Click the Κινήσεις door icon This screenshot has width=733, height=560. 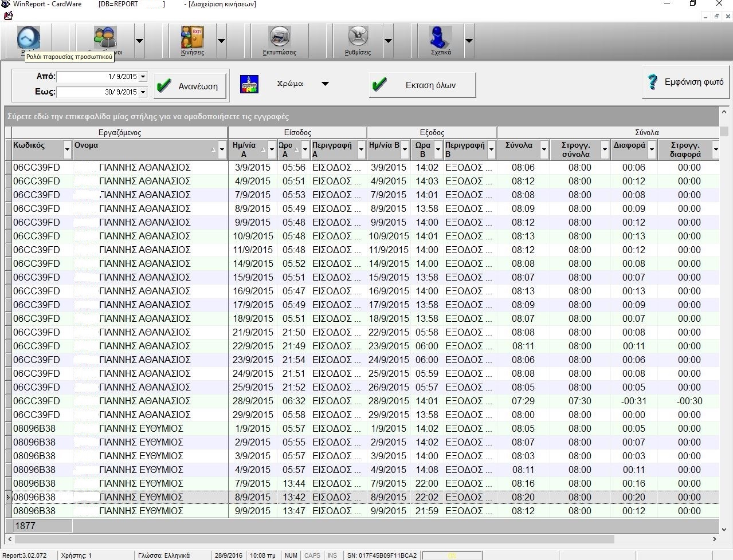click(x=192, y=38)
